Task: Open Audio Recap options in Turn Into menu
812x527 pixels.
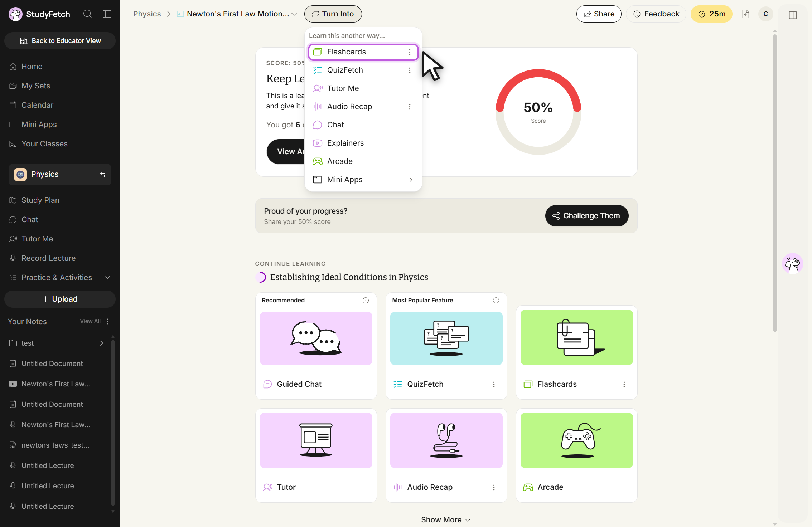Action: 410,107
